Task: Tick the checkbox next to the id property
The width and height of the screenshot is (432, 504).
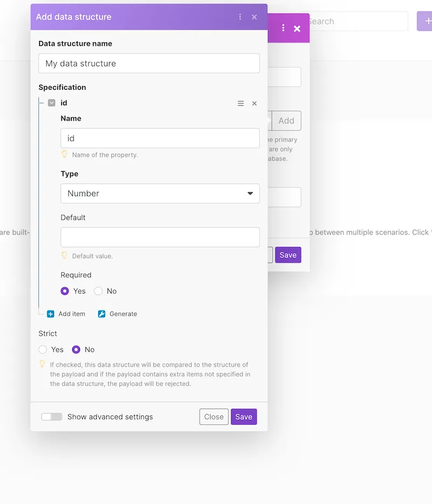Action: (51, 103)
